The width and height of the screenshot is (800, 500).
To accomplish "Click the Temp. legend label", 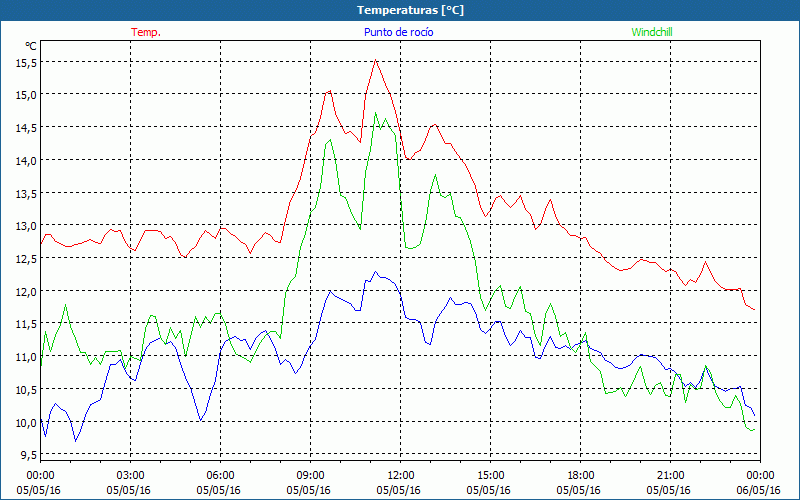I will (146, 32).
